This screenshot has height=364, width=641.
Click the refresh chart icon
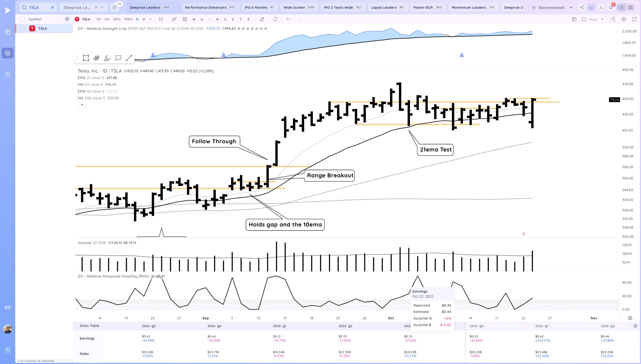(275, 19)
